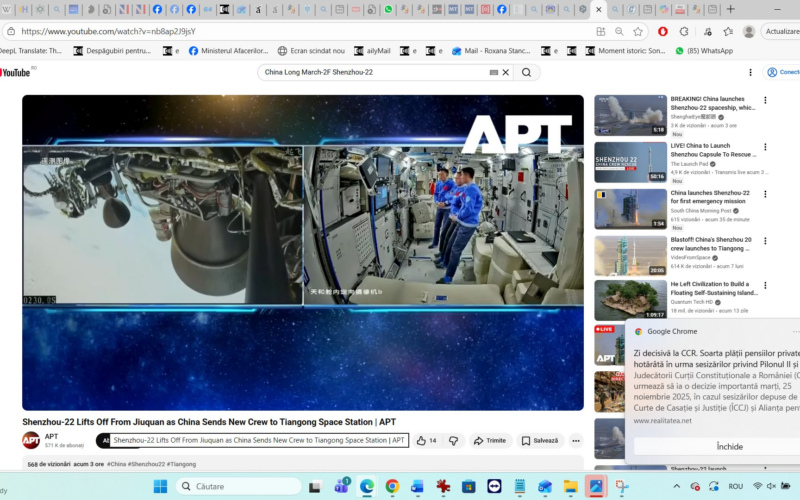Screen dimensions: 800x500
Task: Click the taskbar Căutare search box
Action: (x=239, y=486)
